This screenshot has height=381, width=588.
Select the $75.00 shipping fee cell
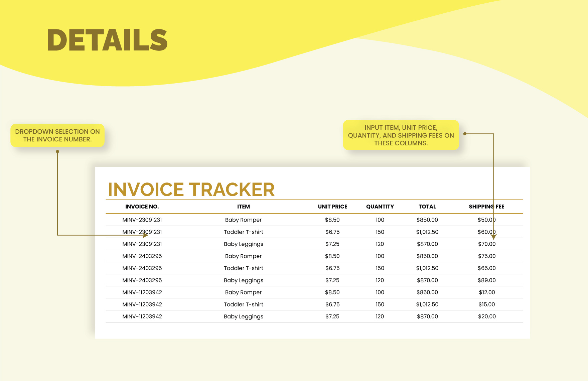[487, 256]
